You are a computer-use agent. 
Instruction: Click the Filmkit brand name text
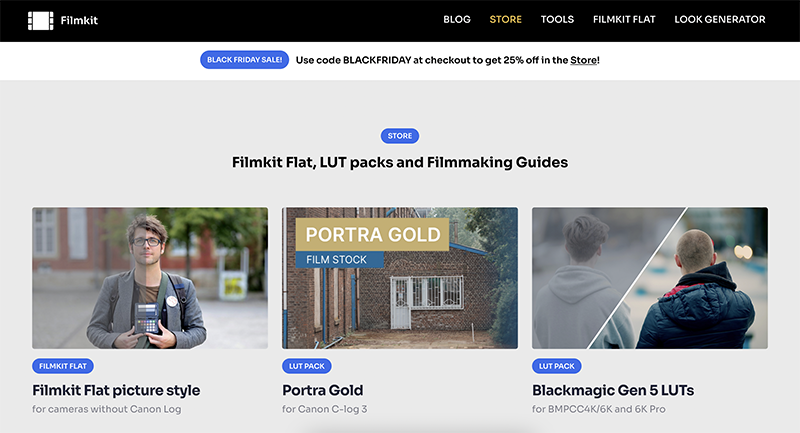coord(80,20)
